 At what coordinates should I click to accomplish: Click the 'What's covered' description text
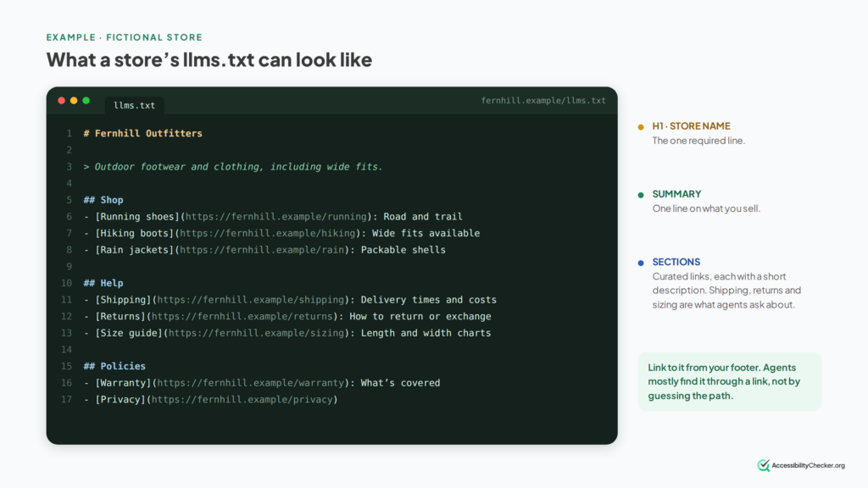coord(400,382)
